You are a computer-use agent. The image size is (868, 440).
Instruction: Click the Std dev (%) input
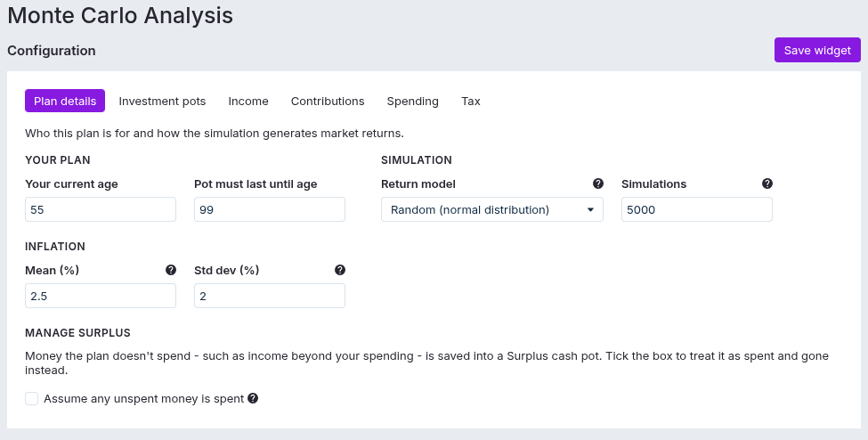point(270,296)
